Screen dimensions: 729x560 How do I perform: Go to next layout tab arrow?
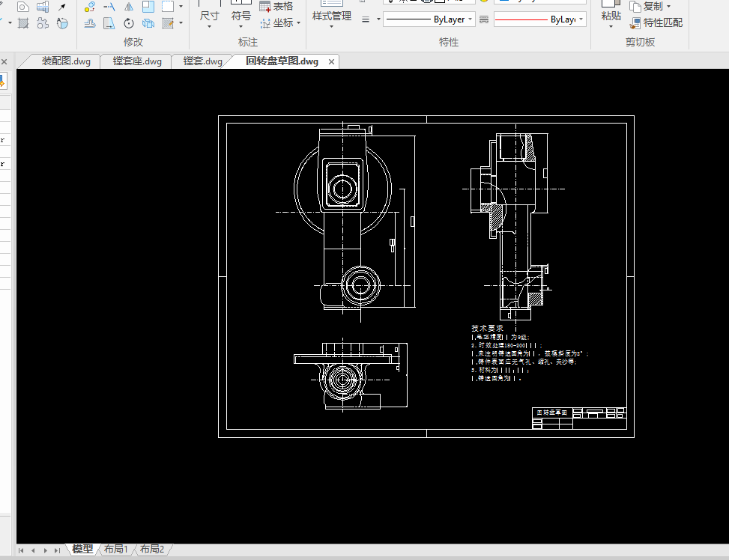coord(45,550)
